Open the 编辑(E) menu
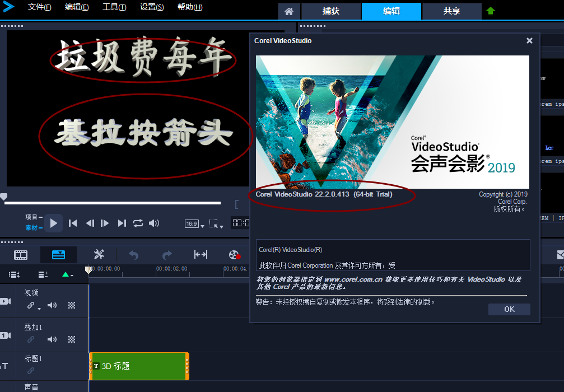Image resolution: width=564 pixels, height=392 pixels. click(77, 7)
